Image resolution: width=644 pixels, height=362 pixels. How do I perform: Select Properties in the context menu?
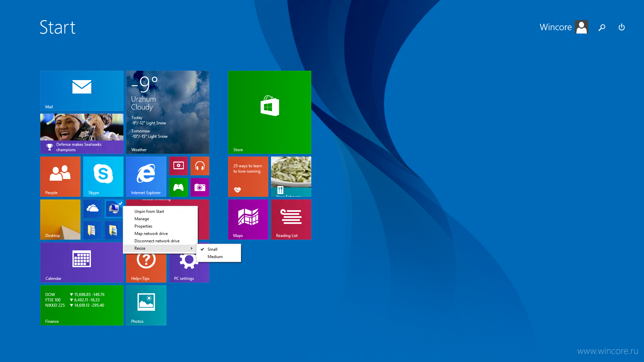(160, 226)
